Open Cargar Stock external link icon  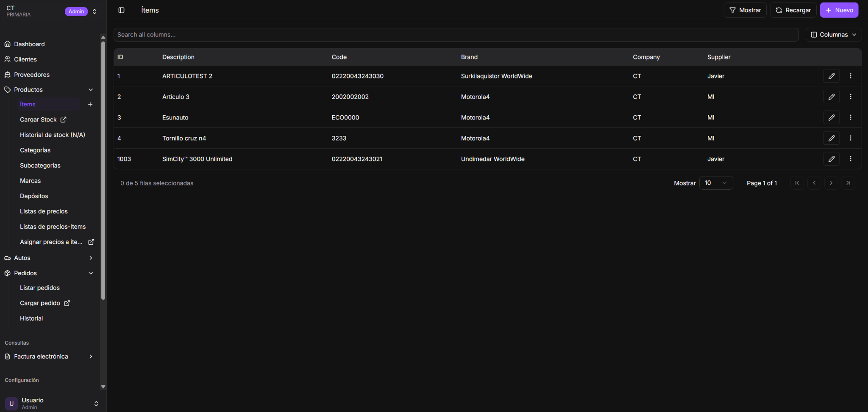pyautogui.click(x=63, y=120)
